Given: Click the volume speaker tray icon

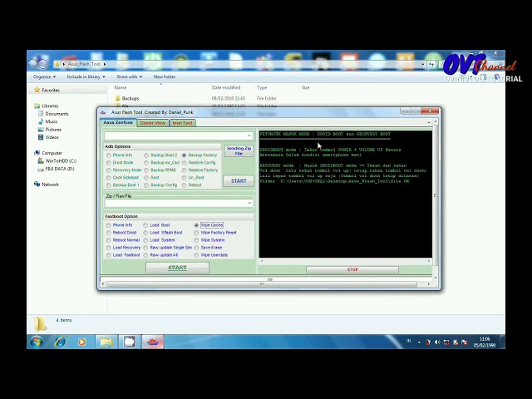Looking at the screenshot, I should (x=437, y=342).
